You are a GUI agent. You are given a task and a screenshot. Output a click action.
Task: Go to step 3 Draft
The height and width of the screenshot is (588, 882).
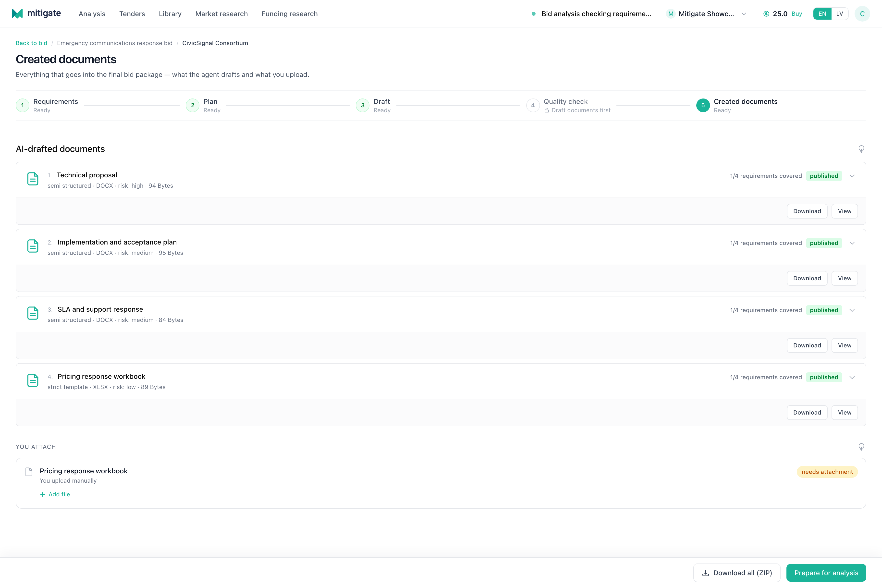tap(373, 105)
